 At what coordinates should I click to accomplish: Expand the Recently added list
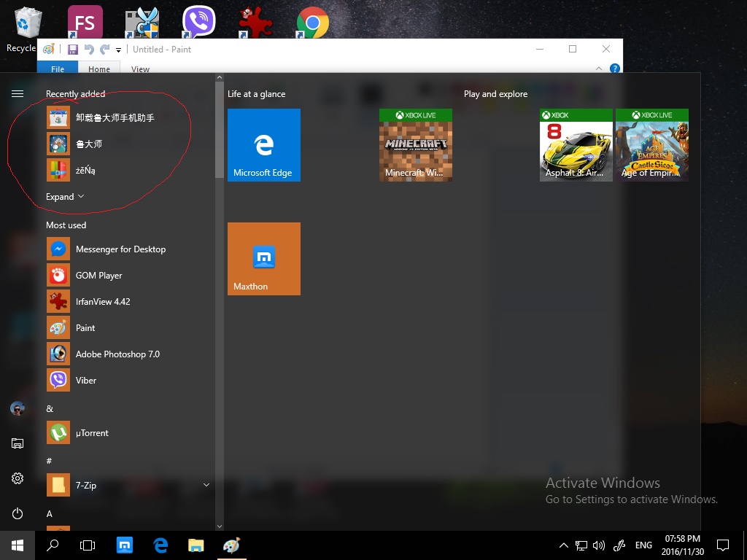[65, 197]
